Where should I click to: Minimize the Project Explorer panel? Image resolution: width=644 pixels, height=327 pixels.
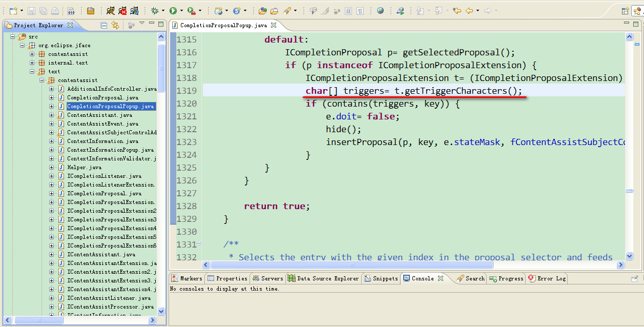point(152,23)
